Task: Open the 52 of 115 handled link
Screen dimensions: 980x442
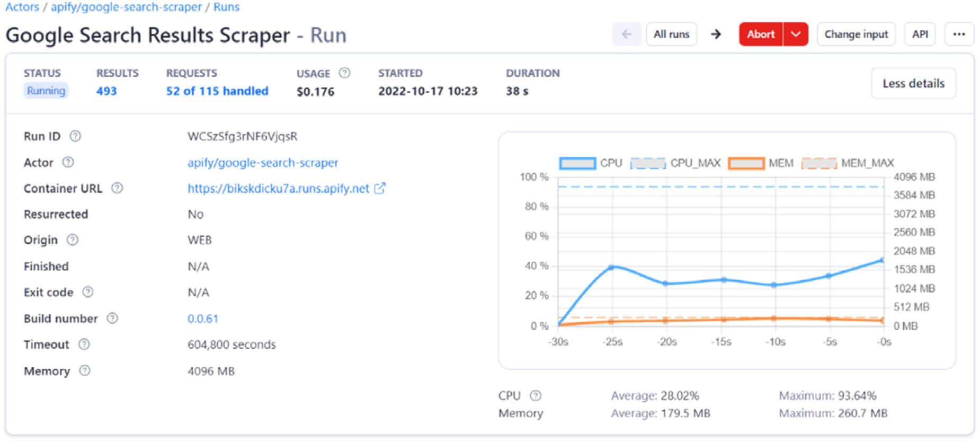Action: coord(217,91)
